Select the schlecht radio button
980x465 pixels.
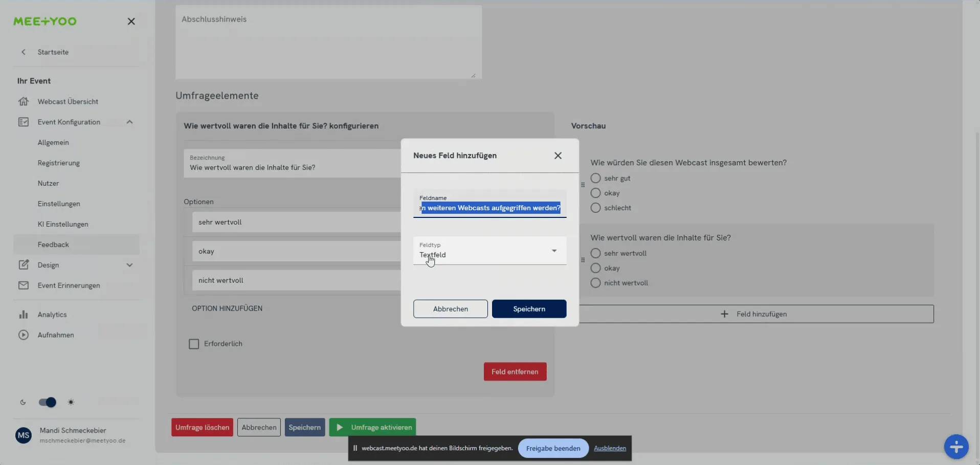[595, 208]
